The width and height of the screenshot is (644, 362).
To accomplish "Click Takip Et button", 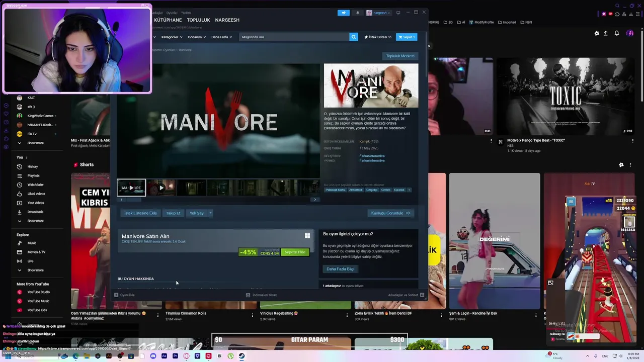I will 173,213.
